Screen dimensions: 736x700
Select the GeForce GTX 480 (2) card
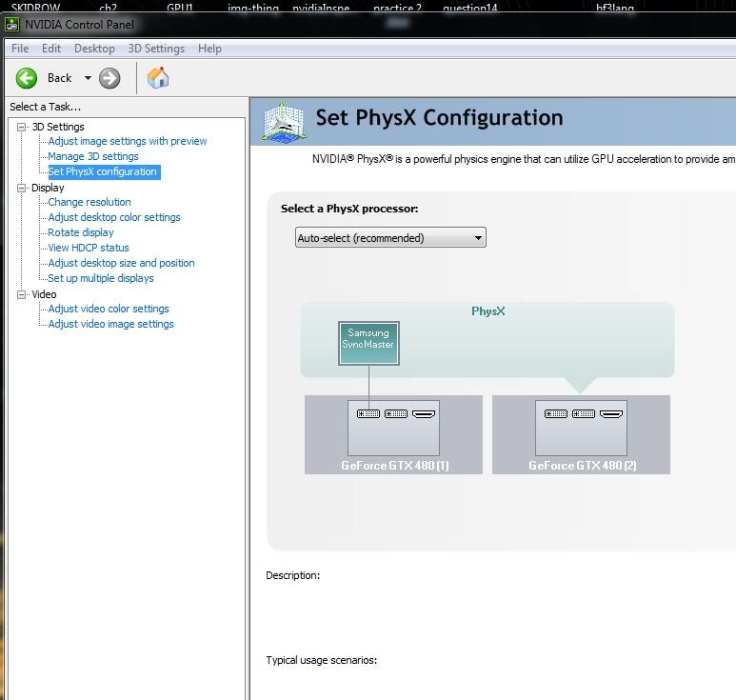[581, 434]
